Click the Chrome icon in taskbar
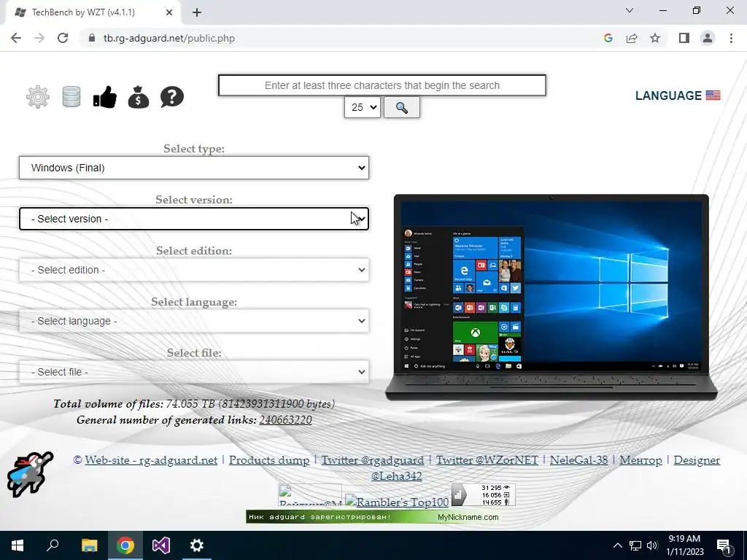Image resolution: width=747 pixels, height=560 pixels. coord(125,545)
